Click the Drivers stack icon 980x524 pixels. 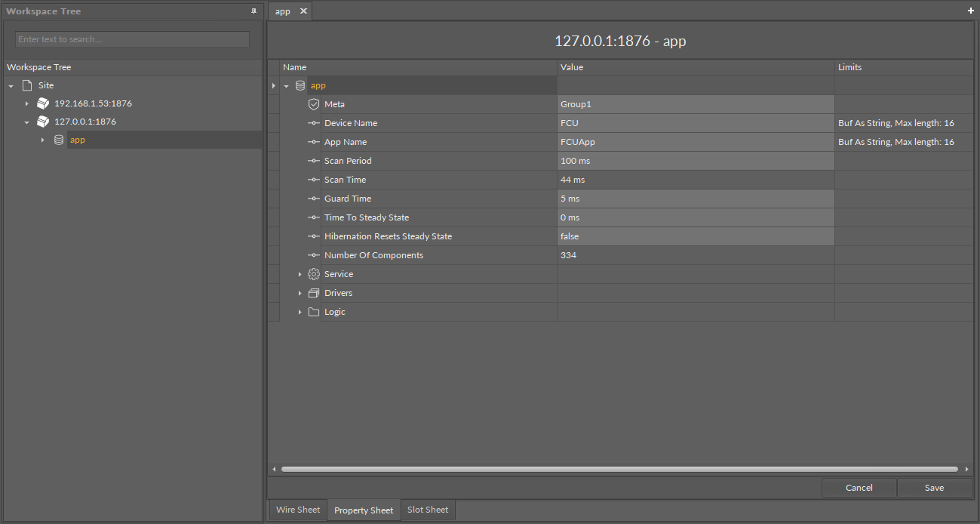coord(314,293)
